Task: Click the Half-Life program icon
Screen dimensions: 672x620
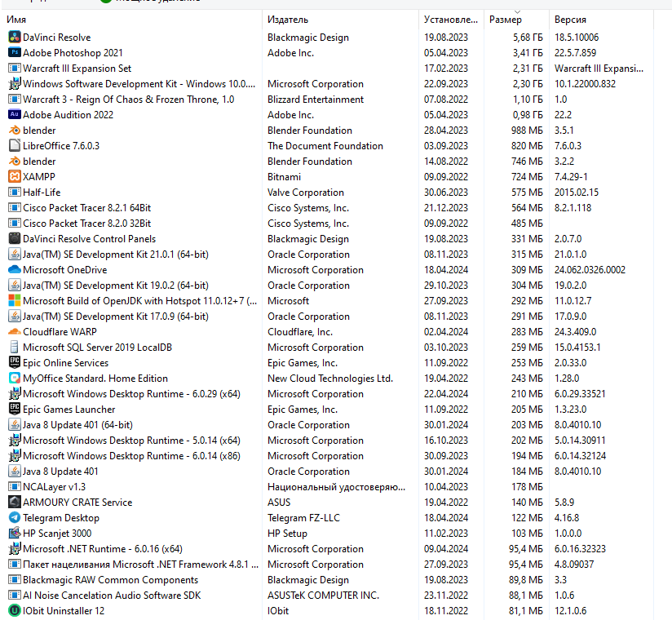Action: (x=15, y=192)
